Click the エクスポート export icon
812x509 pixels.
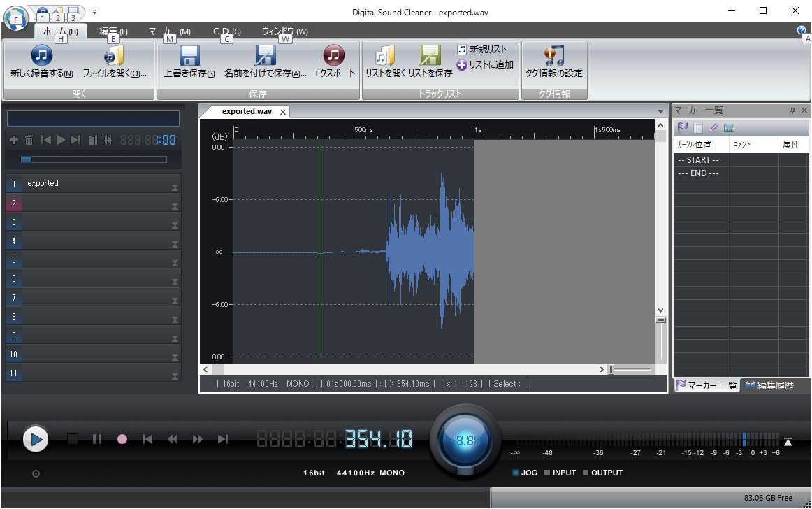334,55
